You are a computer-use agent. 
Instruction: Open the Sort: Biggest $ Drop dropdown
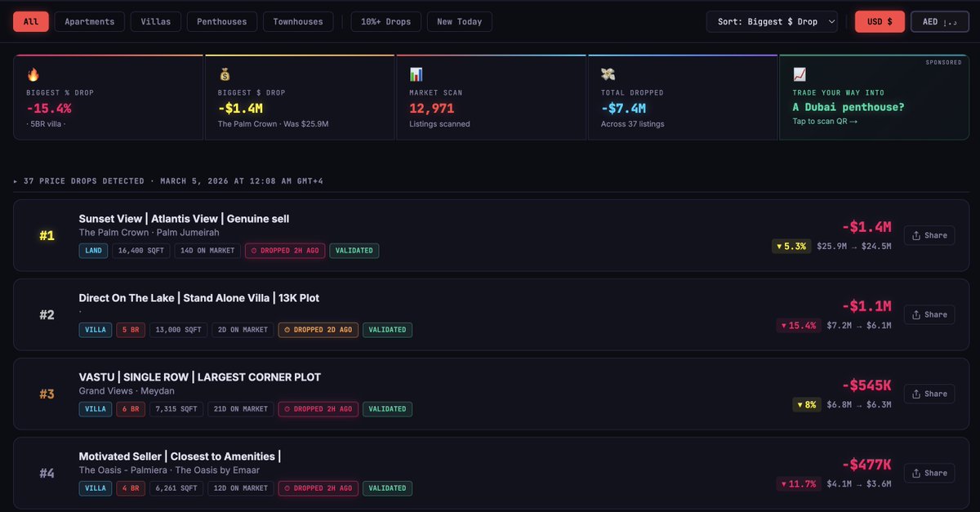pos(772,22)
